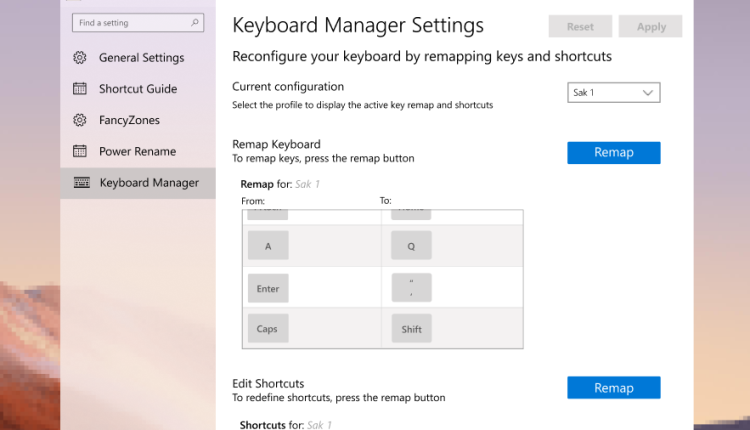Select the quote/comma key in To column
Image resolution: width=750 pixels, height=430 pixels.
tap(411, 288)
